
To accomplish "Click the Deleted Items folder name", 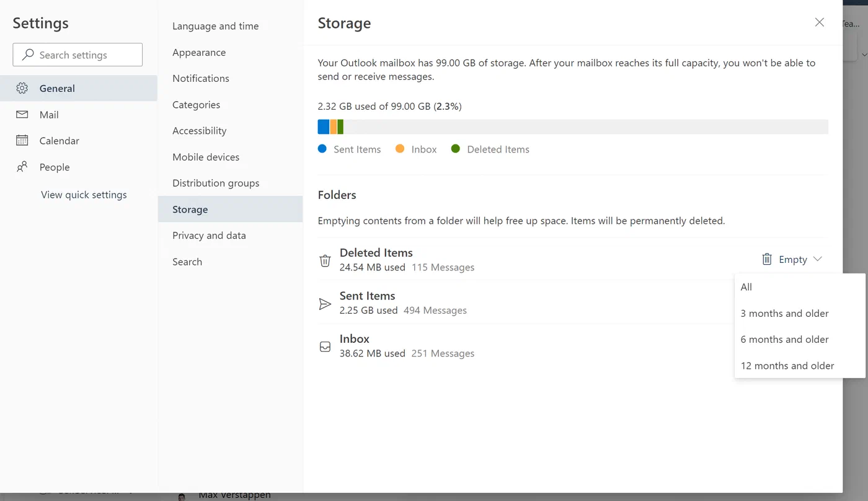I will (x=376, y=252).
